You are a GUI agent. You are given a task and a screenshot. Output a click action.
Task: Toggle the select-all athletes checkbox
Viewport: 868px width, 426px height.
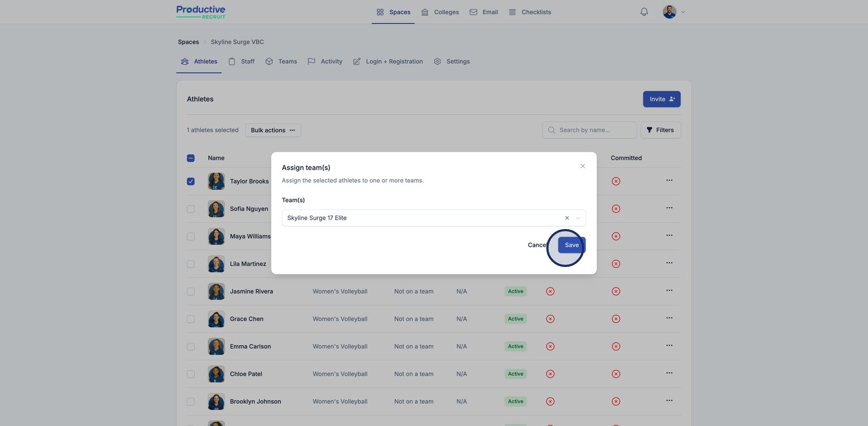tap(191, 158)
